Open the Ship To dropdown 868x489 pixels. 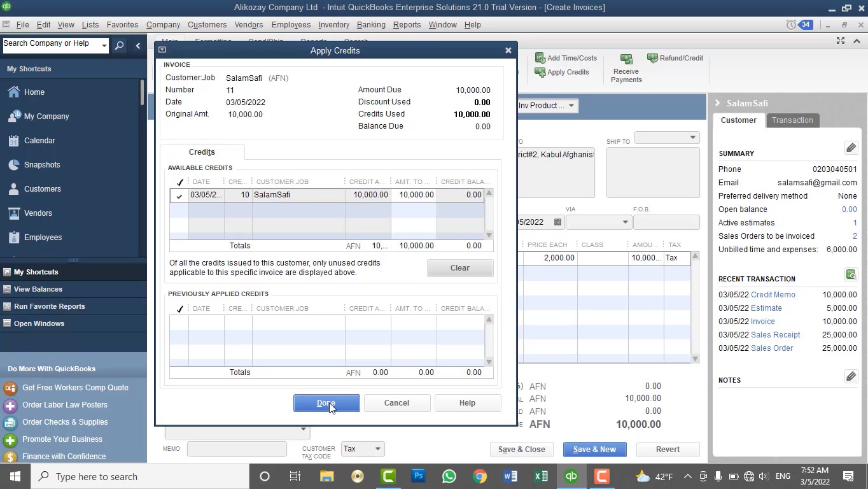click(x=692, y=138)
